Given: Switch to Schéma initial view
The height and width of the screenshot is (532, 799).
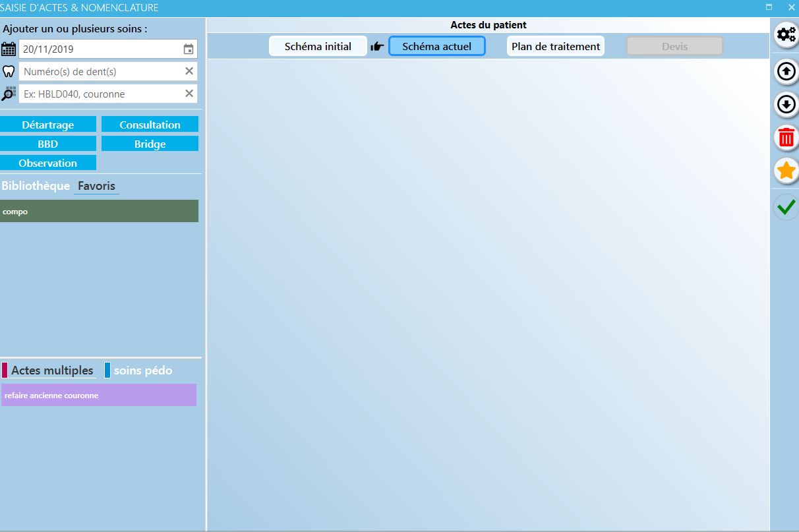Looking at the screenshot, I should [318, 46].
